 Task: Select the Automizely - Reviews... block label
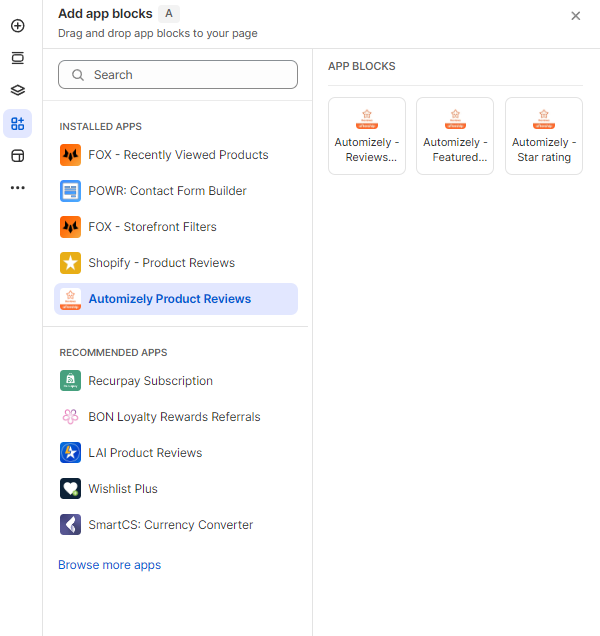367,150
